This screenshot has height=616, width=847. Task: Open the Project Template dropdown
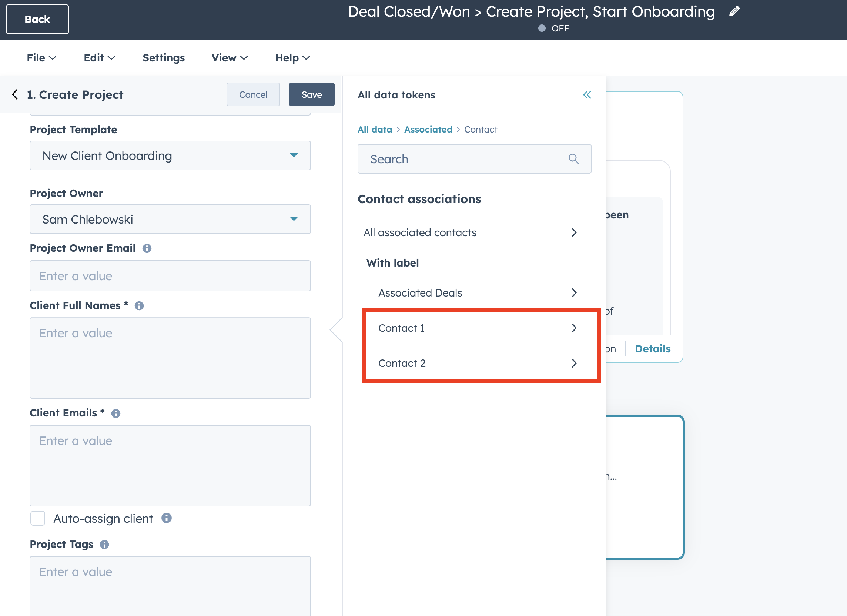pyautogui.click(x=170, y=156)
